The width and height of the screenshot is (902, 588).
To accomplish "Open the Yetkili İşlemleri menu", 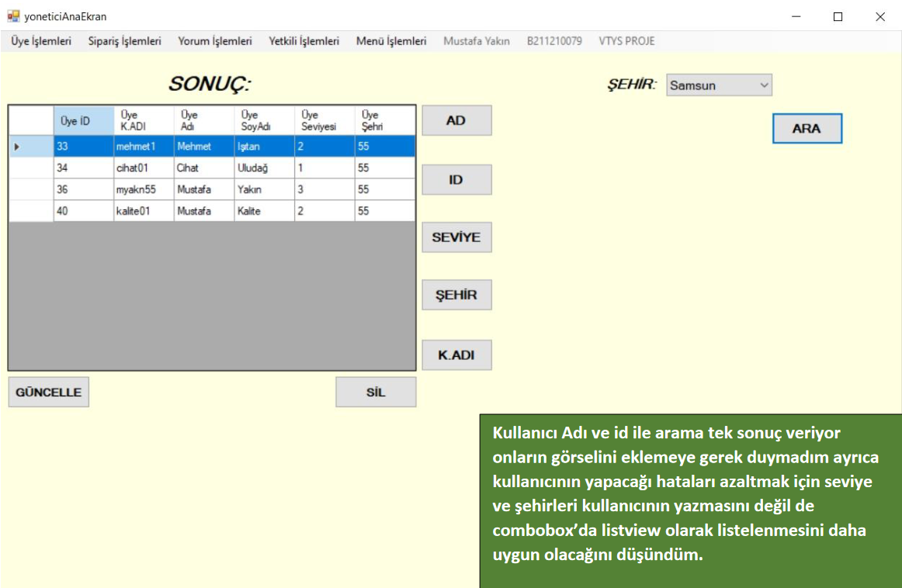I will click(x=304, y=41).
